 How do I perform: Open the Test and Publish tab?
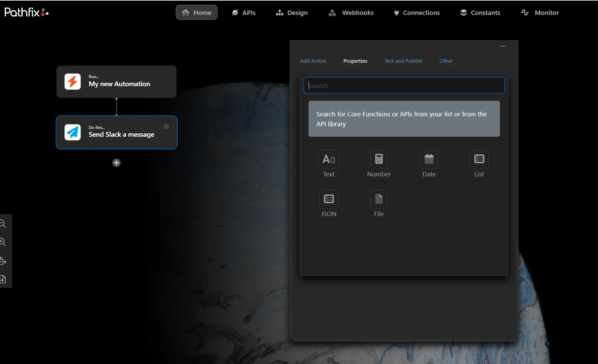[403, 61]
